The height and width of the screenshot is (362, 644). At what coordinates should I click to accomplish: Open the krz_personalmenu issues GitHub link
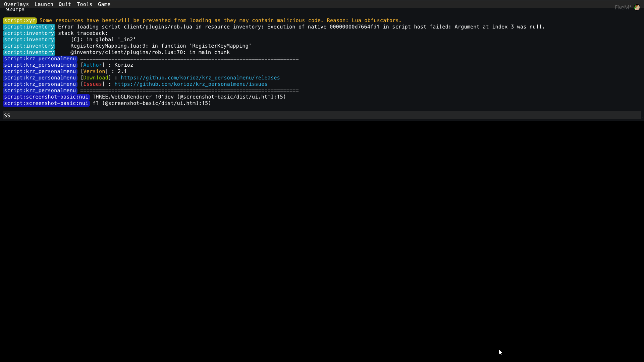(x=191, y=84)
